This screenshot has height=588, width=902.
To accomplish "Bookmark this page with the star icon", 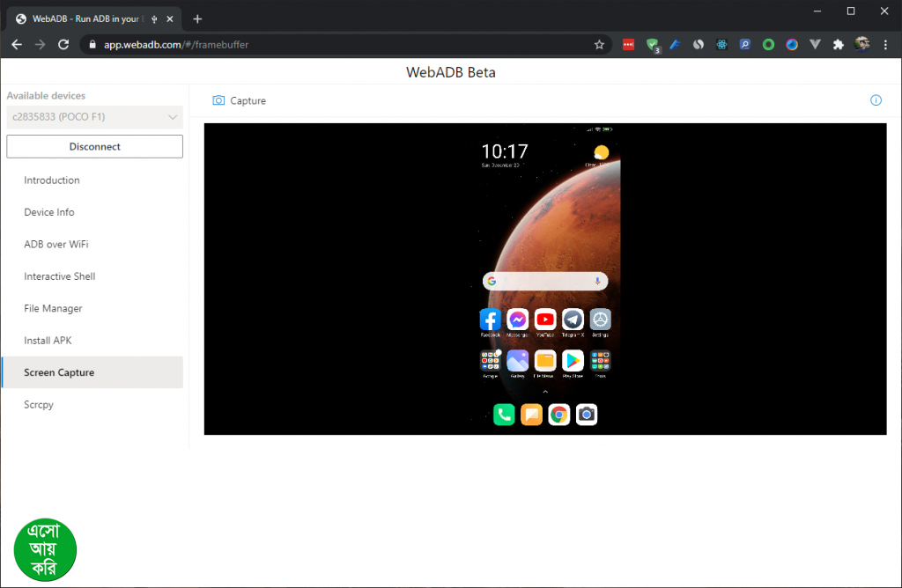I will [x=599, y=44].
